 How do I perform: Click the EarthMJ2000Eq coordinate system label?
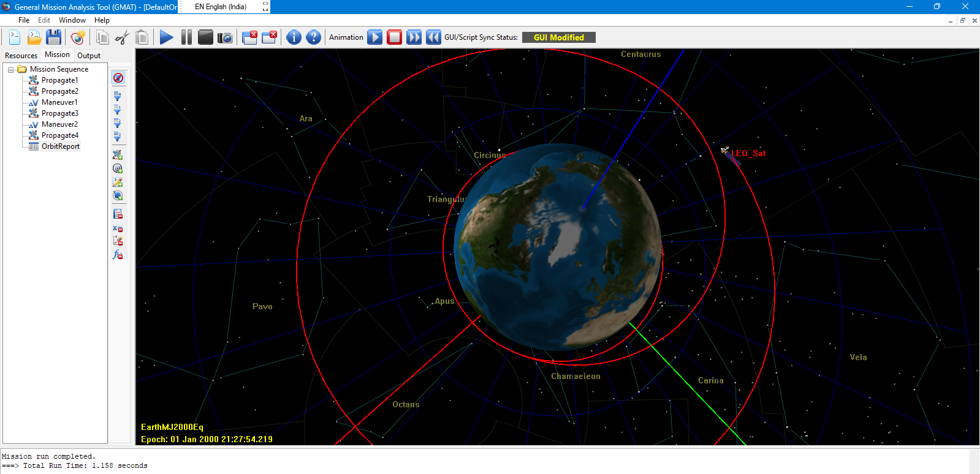pos(172,427)
